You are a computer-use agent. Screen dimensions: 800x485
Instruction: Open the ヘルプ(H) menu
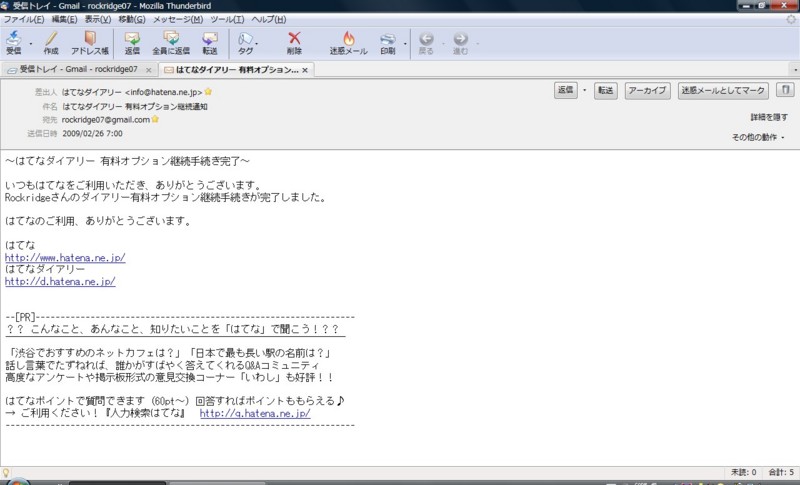pyautogui.click(x=268, y=19)
